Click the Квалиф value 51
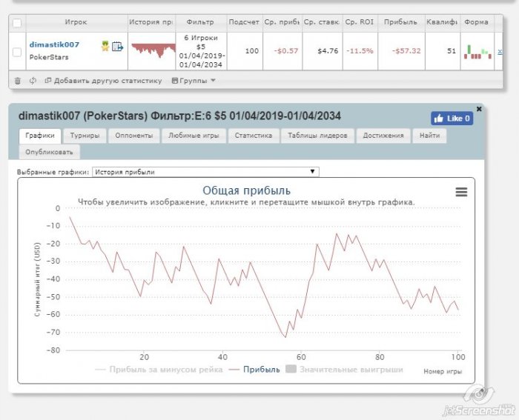This screenshot has width=519, height=420. coord(452,51)
